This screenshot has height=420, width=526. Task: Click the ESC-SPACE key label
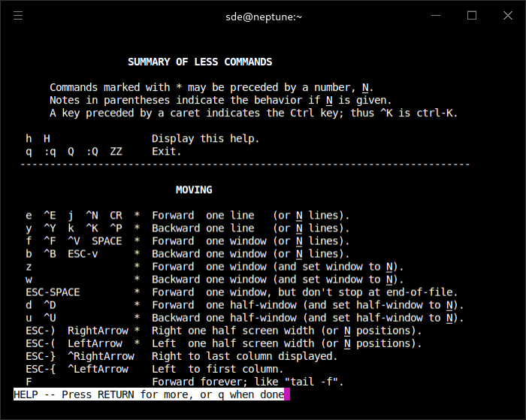click(53, 292)
